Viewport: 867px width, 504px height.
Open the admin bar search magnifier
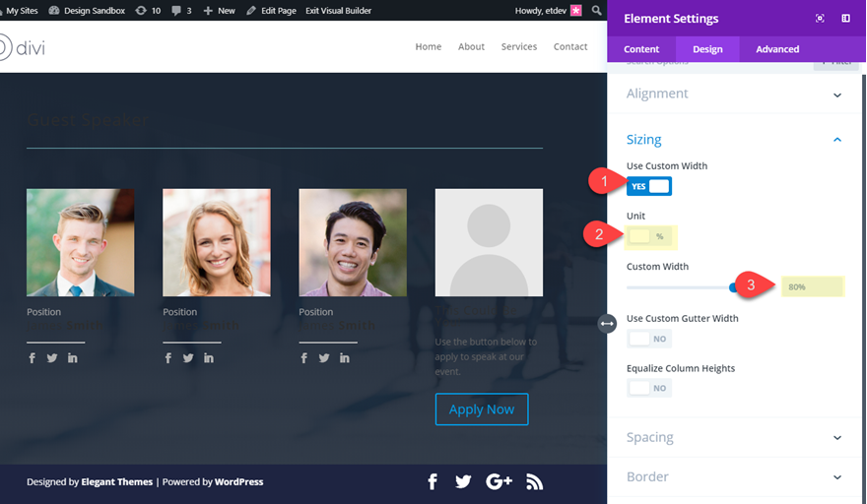(596, 11)
